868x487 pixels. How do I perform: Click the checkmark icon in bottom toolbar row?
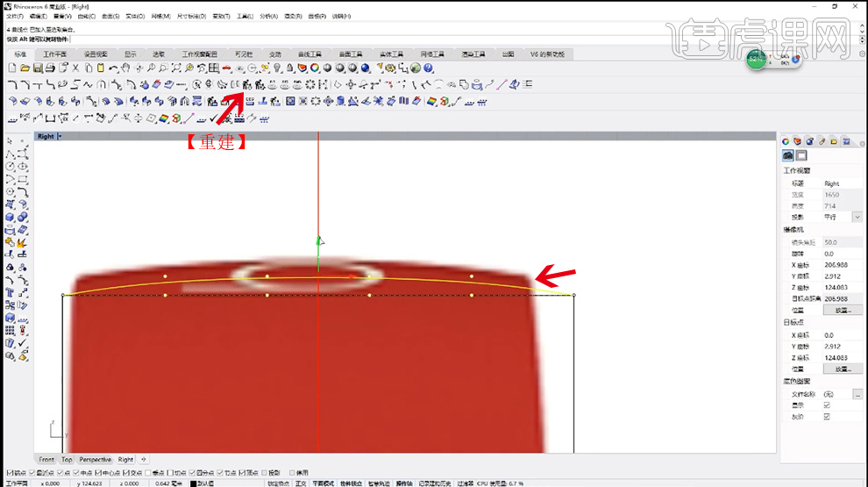click(214, 118)
